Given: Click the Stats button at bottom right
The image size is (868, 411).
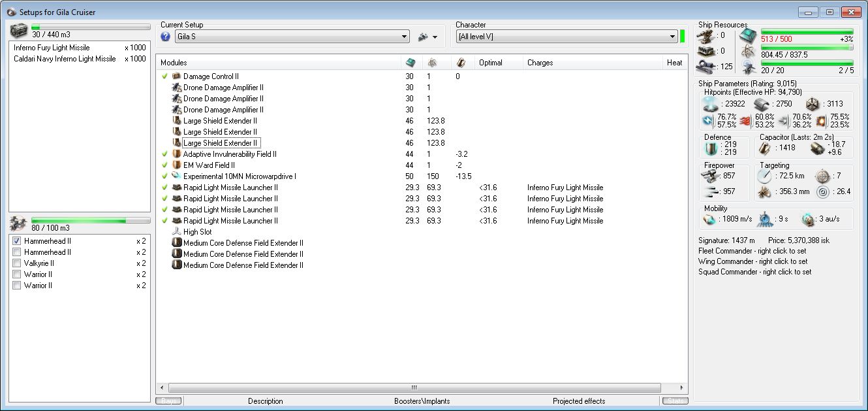Looking at the screenshot, I should click(675, 401).
